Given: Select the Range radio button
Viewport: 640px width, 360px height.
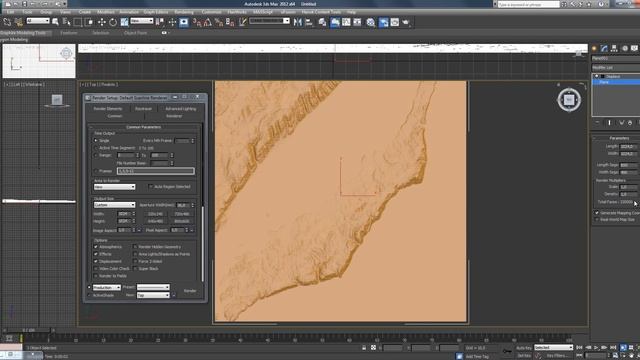Looking at the screenshot, I should (96, 156).
